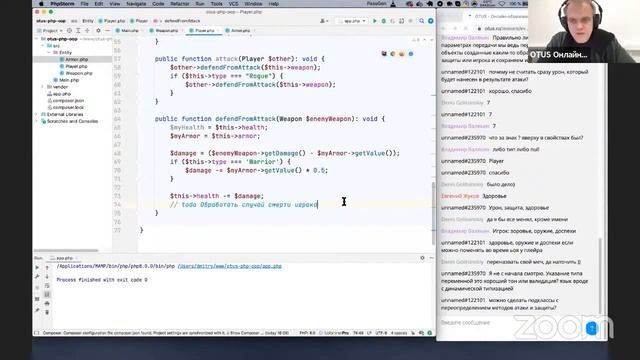Collapse the otus-php-oop project root
The height and width of the screenshot is (360, 640).
(37, 39)
